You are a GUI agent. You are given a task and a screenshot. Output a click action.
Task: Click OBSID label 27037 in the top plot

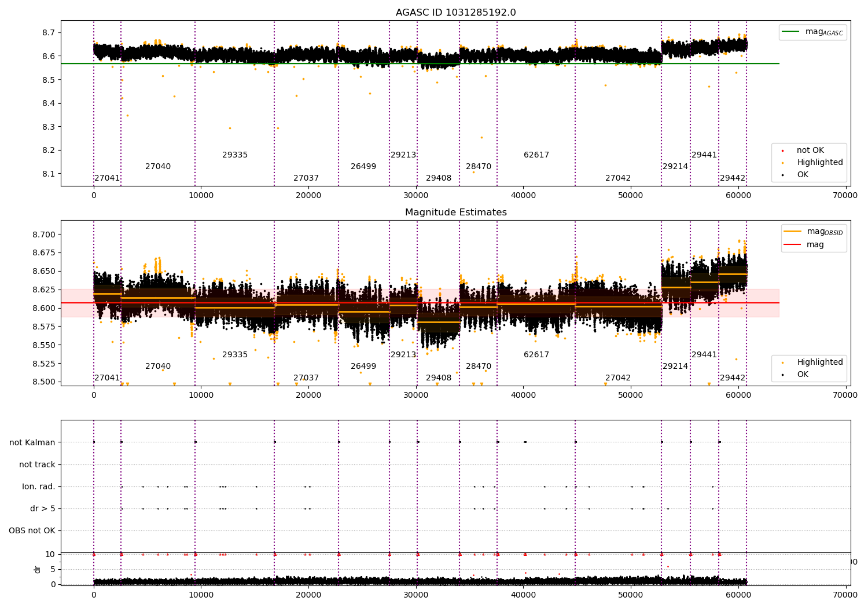(306, 178)
